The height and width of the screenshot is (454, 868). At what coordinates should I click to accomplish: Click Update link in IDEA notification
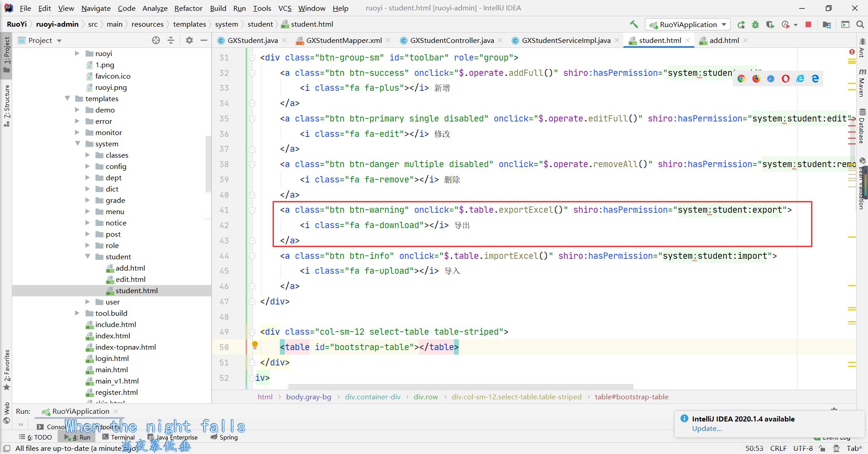click(707, 428)
